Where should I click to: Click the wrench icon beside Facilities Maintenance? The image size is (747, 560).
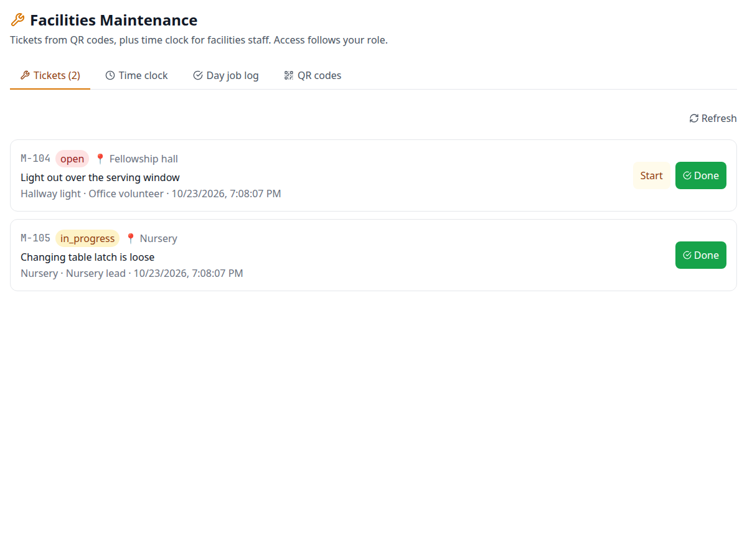pyautogui.click(x=17, y=20)
